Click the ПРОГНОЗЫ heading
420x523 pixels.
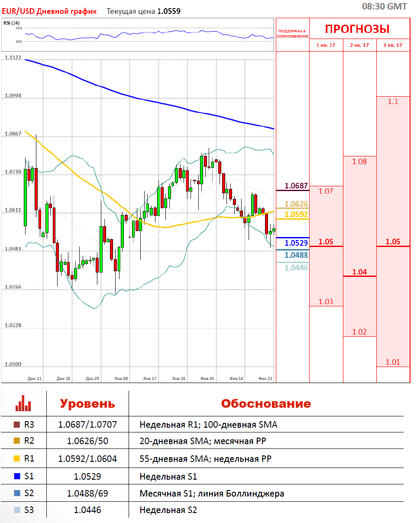pos(357,29)
